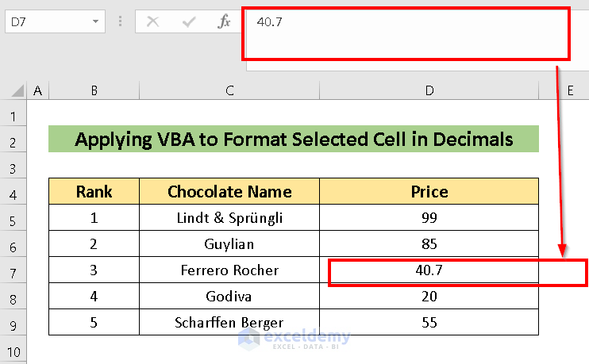Click the Chocolate Name header cell
589x364 pixels.
(229, 192)
